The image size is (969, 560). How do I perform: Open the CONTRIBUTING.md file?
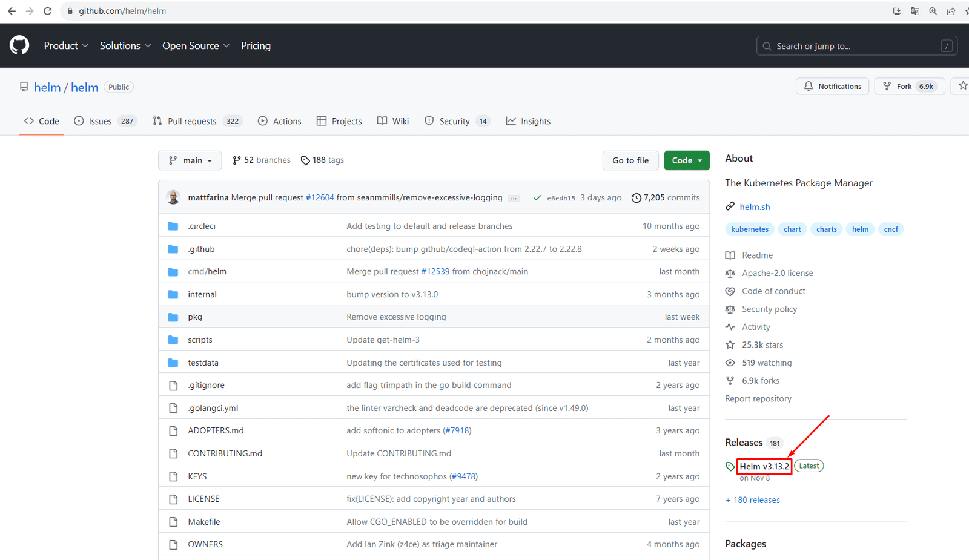(x=225, y=453)
